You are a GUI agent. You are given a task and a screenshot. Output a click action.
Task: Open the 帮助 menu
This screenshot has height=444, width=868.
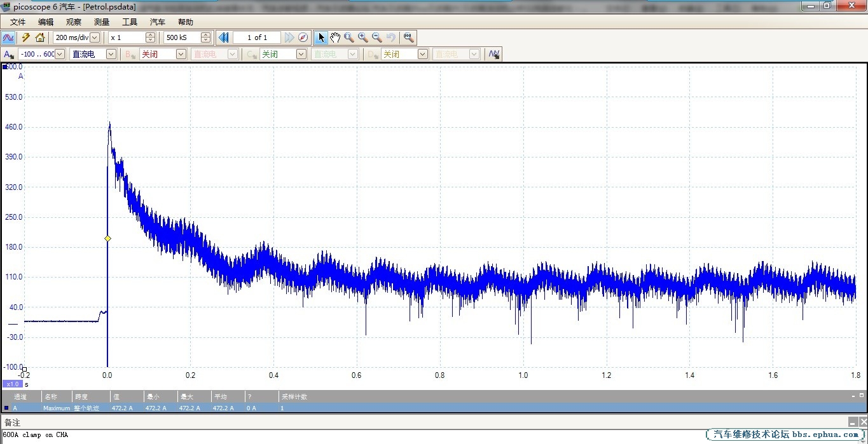pos(186,22)
